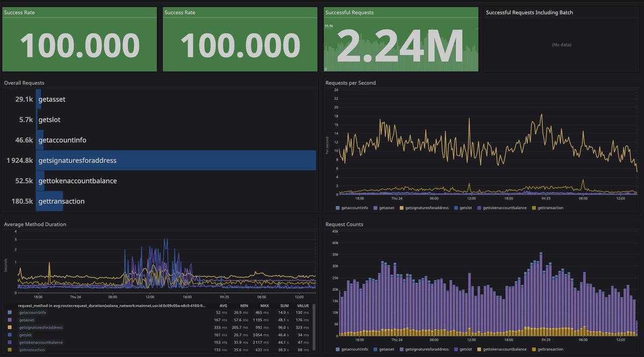The width and height of the screenshot is (644, 357).
Task: Select the getaccountinfo bar in Overall Requests
Action: point(39,140)
